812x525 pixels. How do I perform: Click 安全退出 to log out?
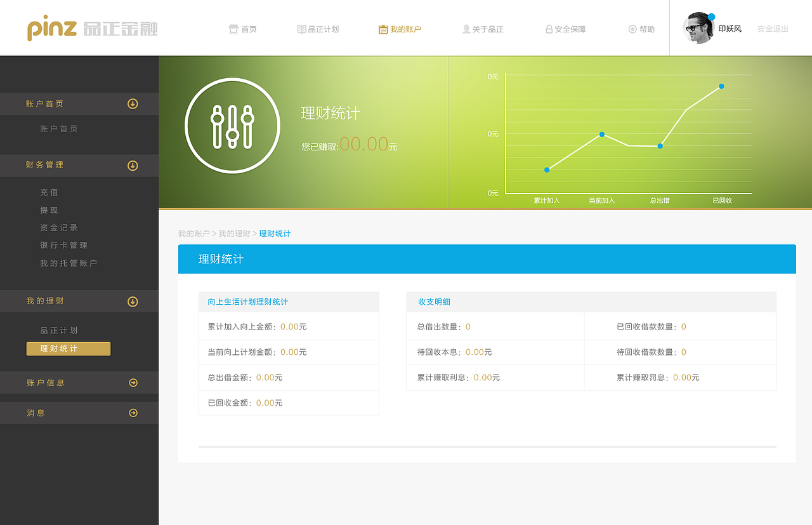click(x=773, y=29)
